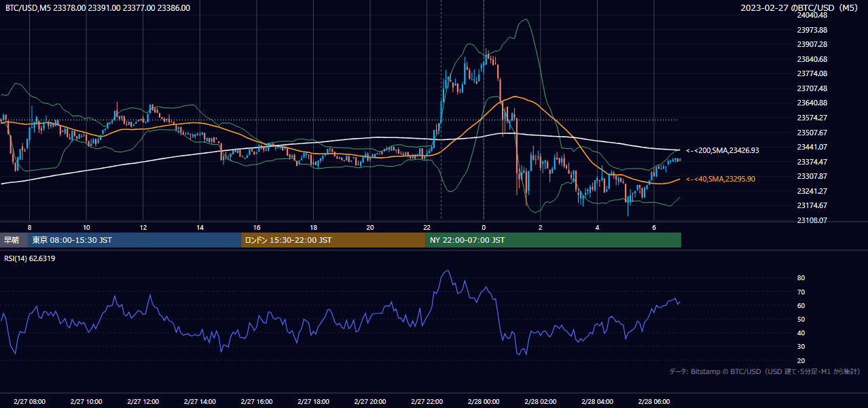Click the RSI 80 level label
This screenshot has height=408, width=868.
pos(801,278)
